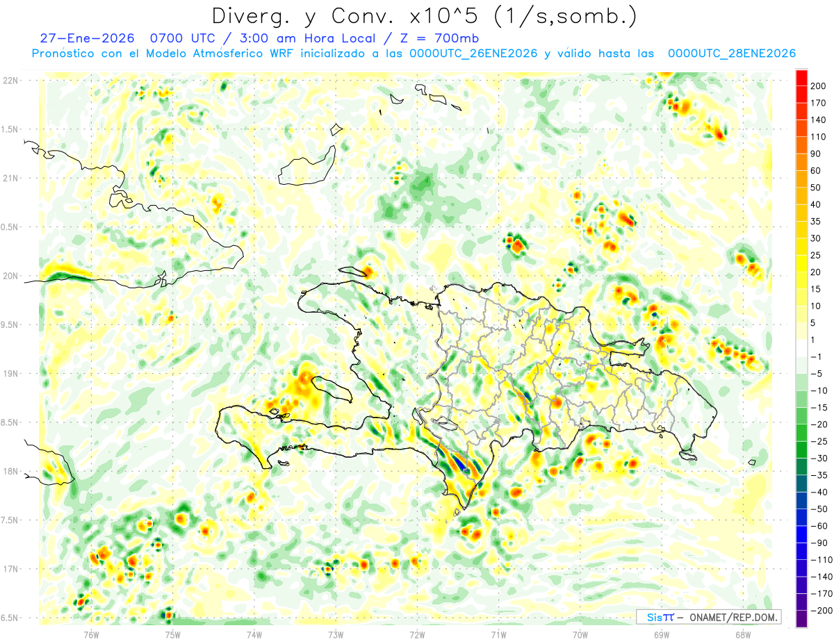This screenshot has width=834, height=644.
Task: Click the '68W' longitude axis label
Action: tap(743, 634)
